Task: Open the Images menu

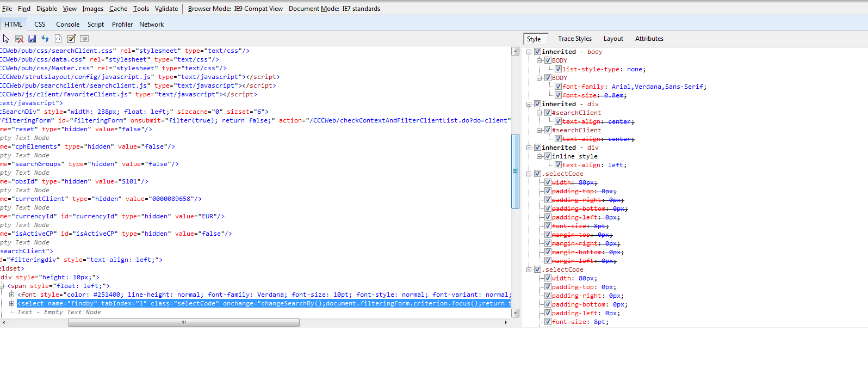Action: point(93,9)
